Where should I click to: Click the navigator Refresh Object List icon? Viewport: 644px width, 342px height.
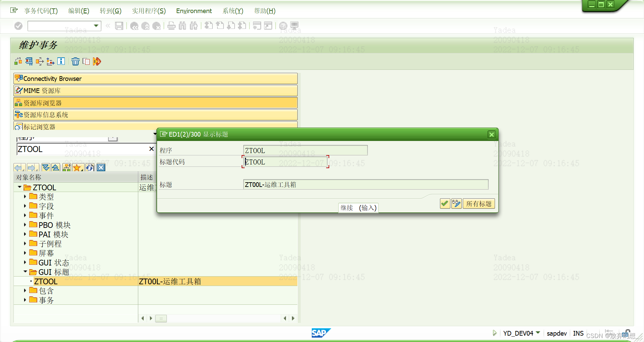(x=90, y=167)
